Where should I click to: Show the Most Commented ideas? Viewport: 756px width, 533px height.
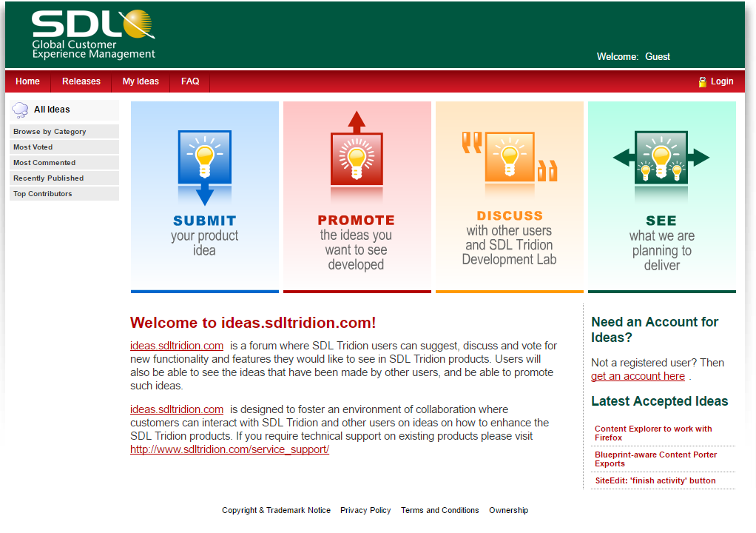coord(64,163)
